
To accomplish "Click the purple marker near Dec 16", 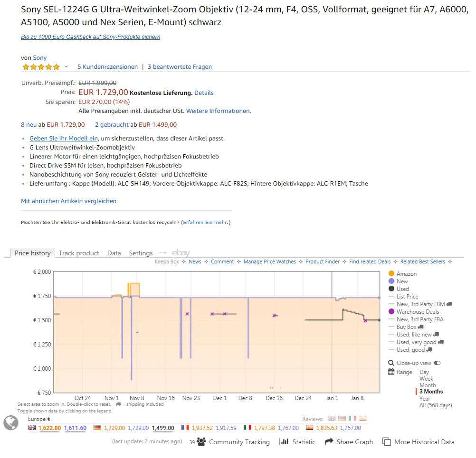I will (274, 316).
